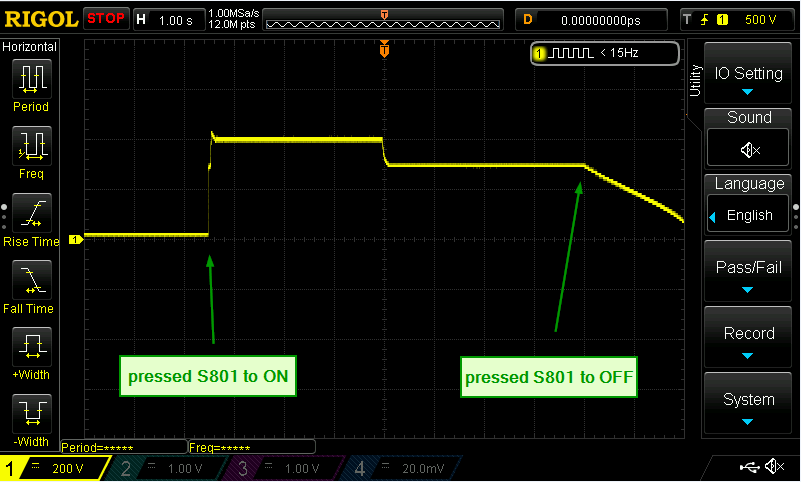Screen dimensions: 801x482
Task: Click the 1.00MSa/s sample rate readout
Action: point(233,13)
